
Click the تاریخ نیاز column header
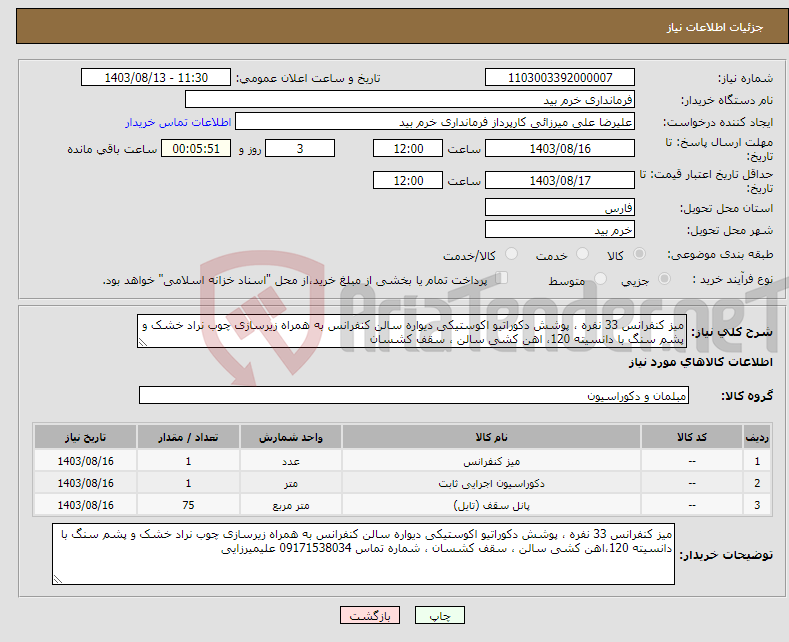(x=86, y=437)
